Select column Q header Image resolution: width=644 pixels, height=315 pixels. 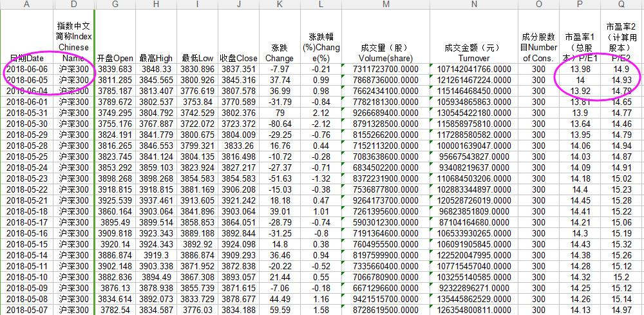pyautogui.click(x=621, y=5)
